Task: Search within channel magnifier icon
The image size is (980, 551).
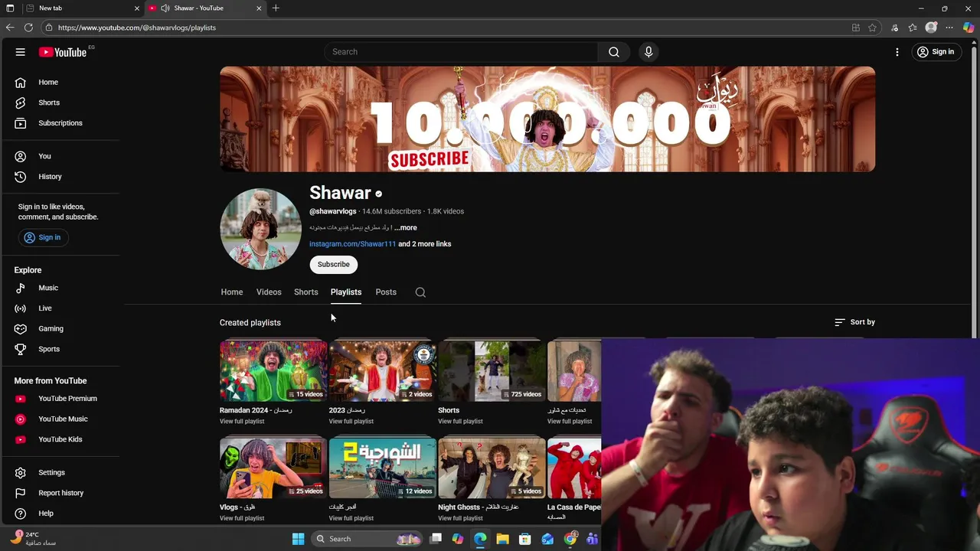Action: pos(420,292)
